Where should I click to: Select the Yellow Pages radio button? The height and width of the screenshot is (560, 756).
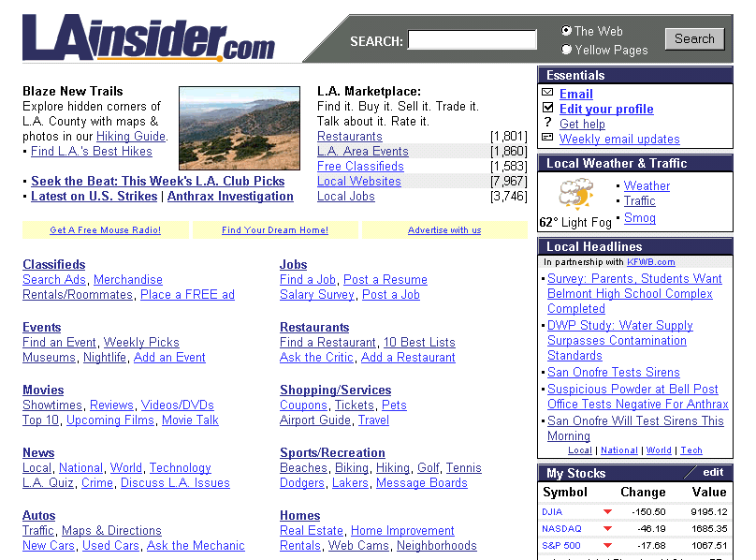566,50
